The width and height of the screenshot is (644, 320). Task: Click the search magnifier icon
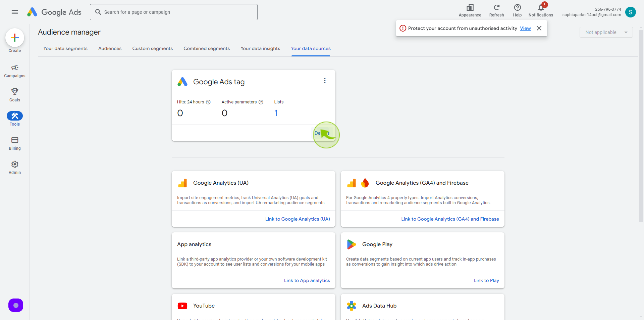98,12
